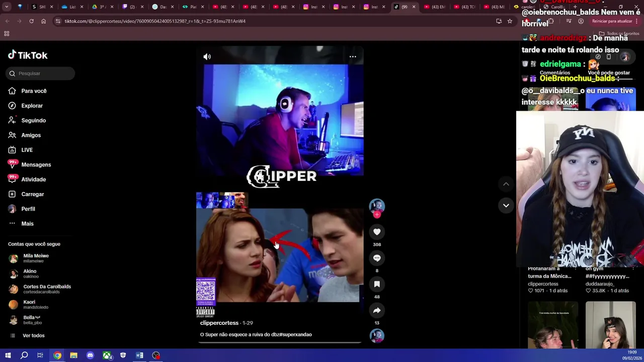Click the browser back arrow
Image resolution: width=644 pixels, height=362 pixels.
[x=7, y=21]
